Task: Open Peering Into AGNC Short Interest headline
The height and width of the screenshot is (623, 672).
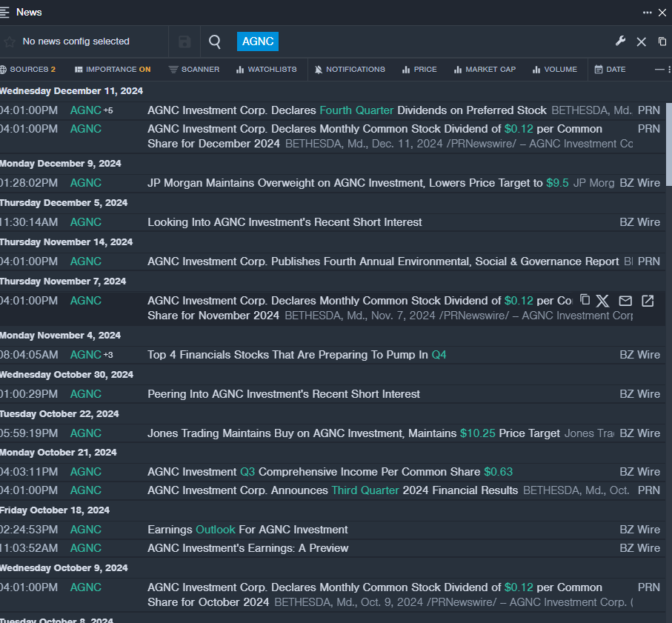Action: pyautogui.click(x=284, y=394)
